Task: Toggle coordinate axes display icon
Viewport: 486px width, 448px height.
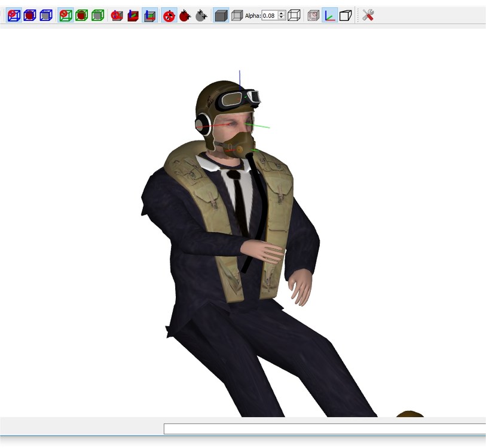Action: pyautogui.click(x=329, y=15)
